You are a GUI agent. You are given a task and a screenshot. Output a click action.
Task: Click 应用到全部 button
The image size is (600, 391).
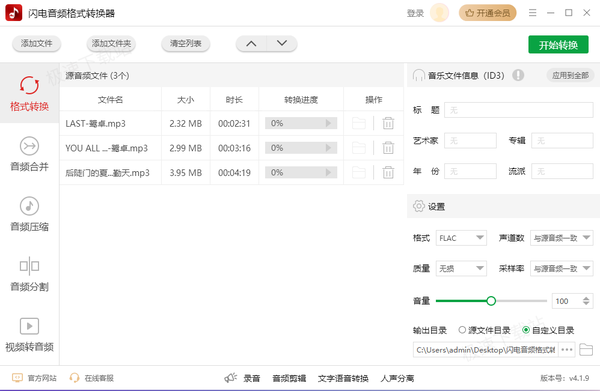click(x=570, y=75)
